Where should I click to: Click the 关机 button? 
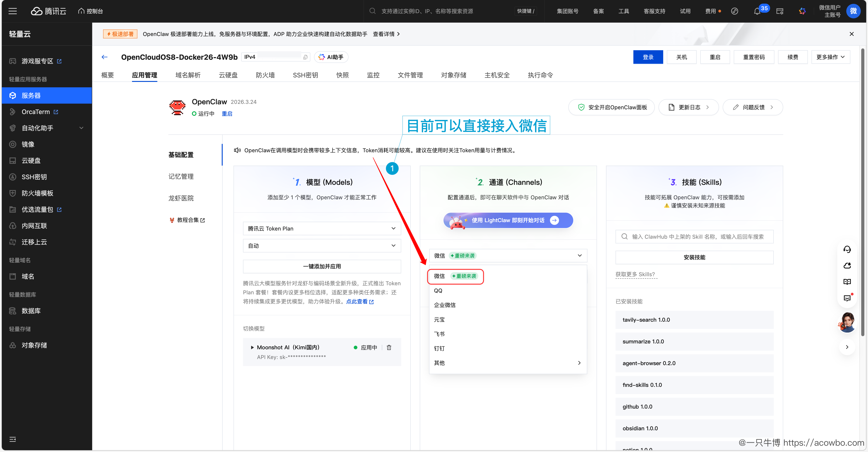coord(681,57)
